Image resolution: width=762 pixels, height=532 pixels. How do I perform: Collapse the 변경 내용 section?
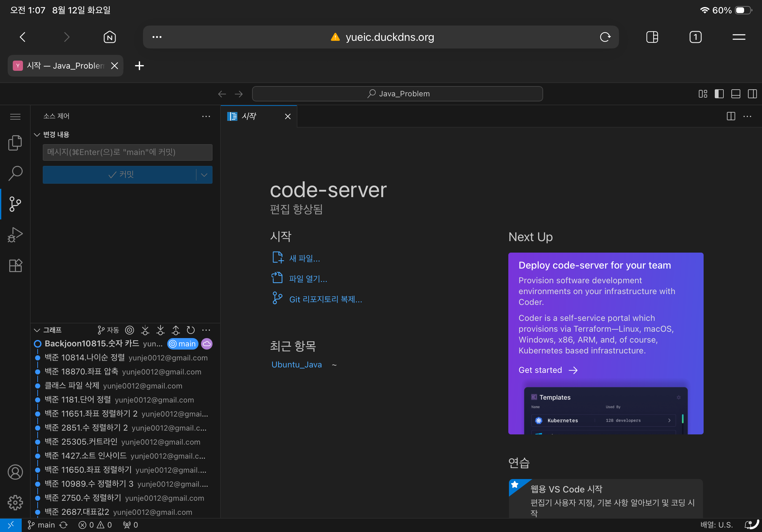(x=37, y=135)
